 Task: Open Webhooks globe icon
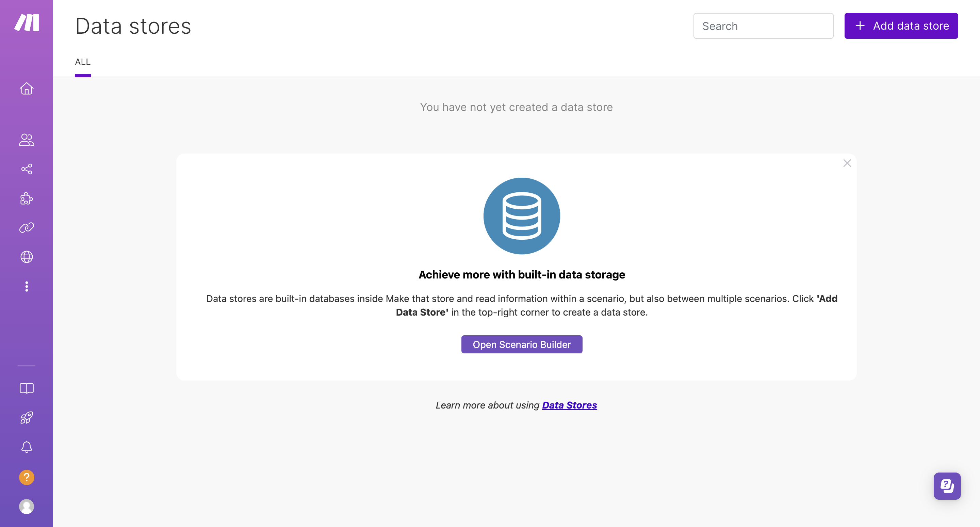27,257
